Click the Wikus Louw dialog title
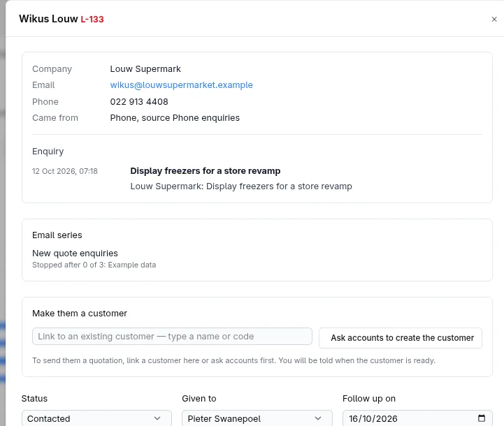The width and height of the screenshot is (504, 426). coord(48,19)
